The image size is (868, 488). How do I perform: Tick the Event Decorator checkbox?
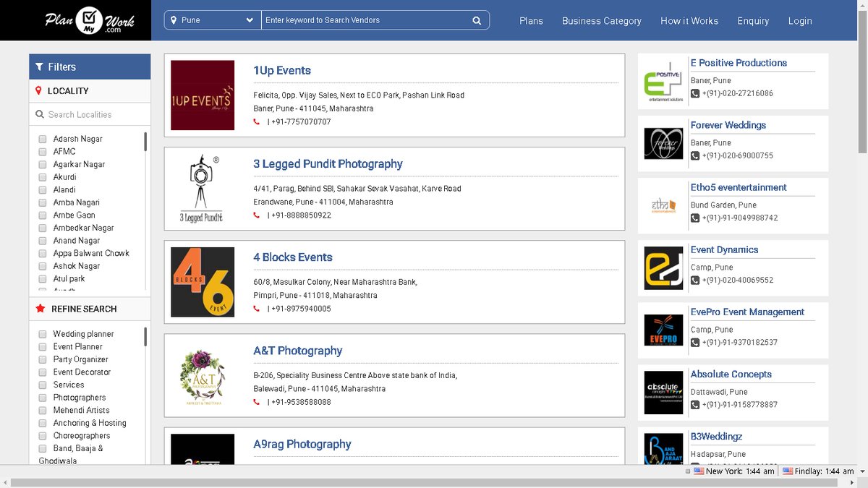tap(43, 372)
